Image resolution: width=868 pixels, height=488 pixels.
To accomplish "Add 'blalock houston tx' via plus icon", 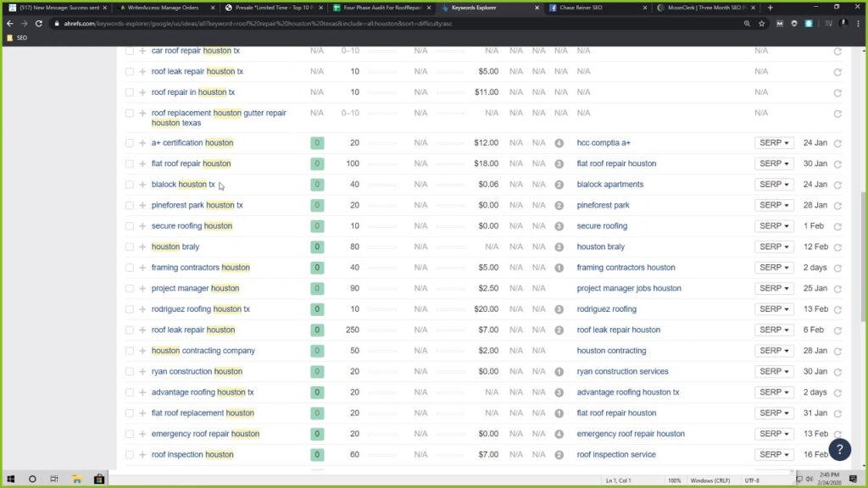I will pyautogui.click(x=142, y=185).
